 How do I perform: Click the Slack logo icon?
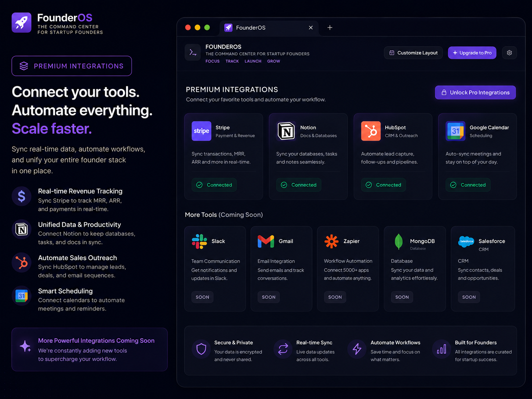[x=199, y=241]
